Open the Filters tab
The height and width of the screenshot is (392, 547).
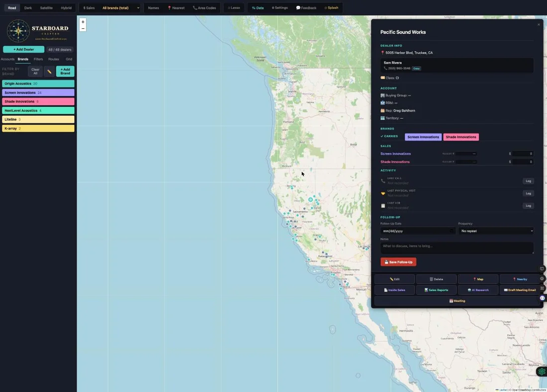[38, 59]
